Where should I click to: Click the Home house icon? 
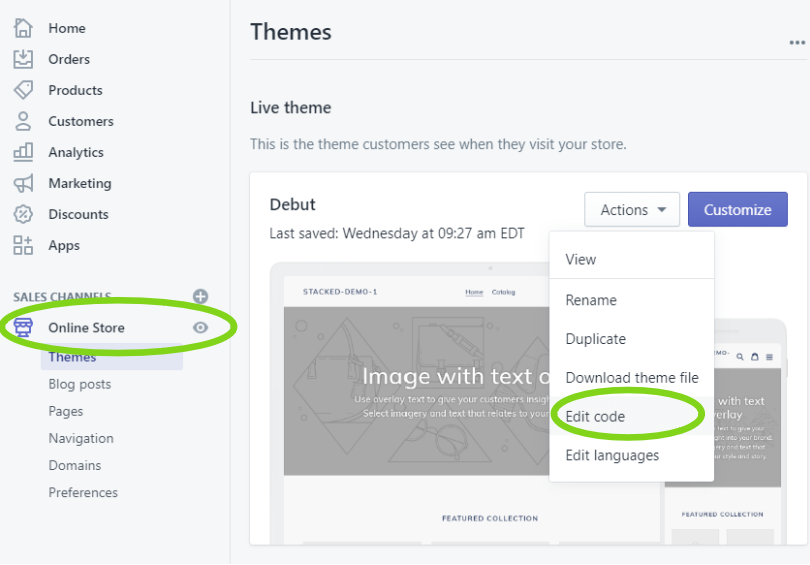point(23,28)
